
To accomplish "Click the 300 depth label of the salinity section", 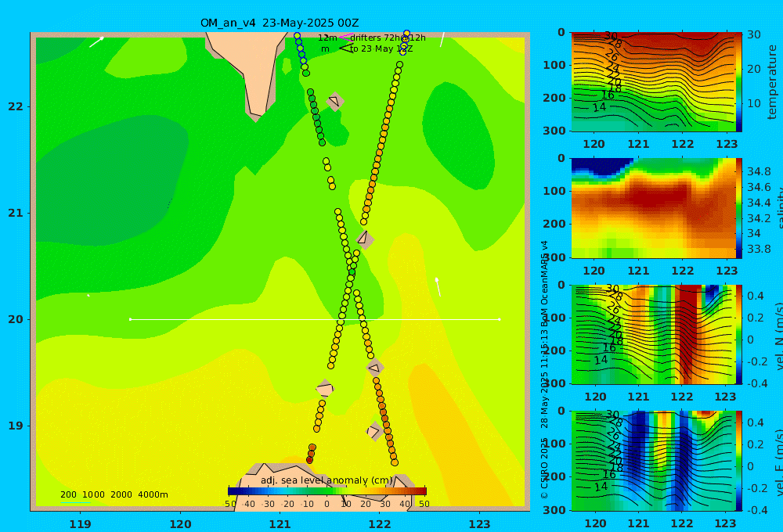I will [x=554, y=257].
